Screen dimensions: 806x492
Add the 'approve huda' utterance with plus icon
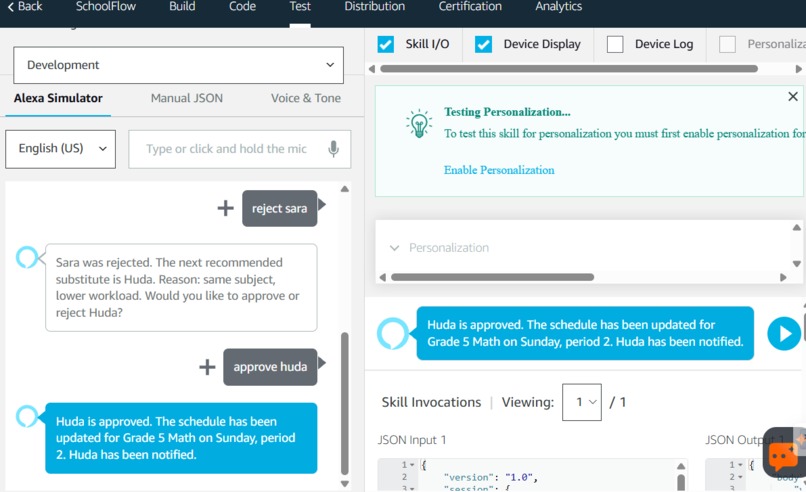[207, 367]
